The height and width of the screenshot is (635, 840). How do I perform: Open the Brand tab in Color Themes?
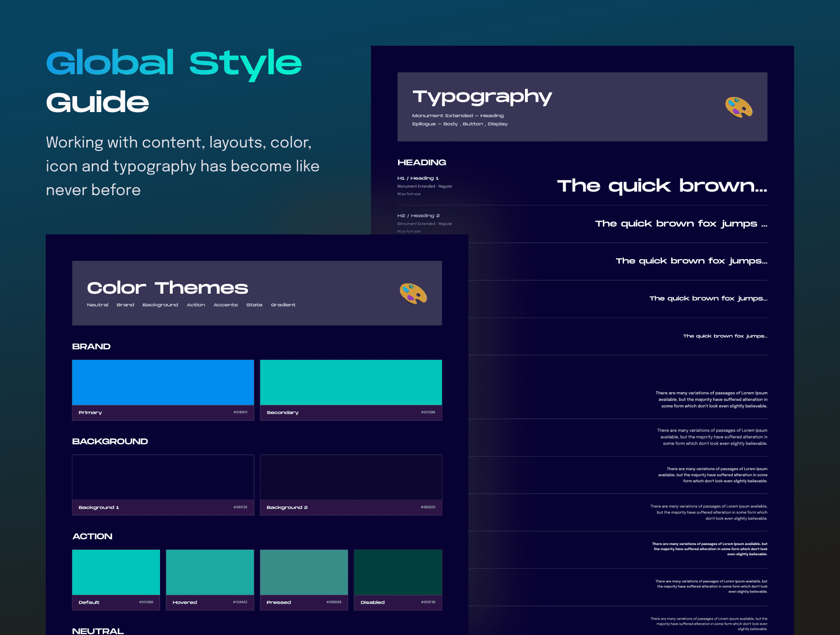coord(125,305)
